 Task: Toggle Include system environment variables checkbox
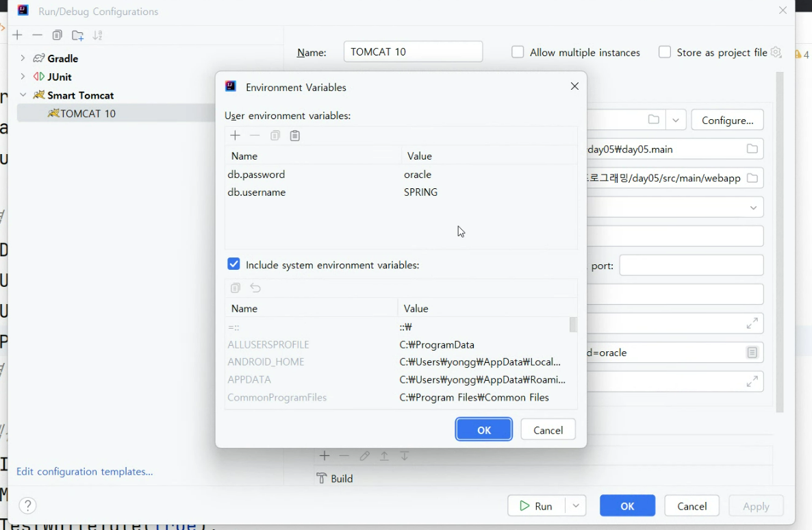coord(233,264)
